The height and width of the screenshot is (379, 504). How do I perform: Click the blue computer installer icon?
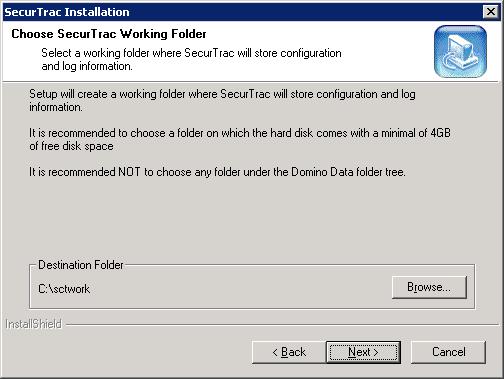(460, 51)
